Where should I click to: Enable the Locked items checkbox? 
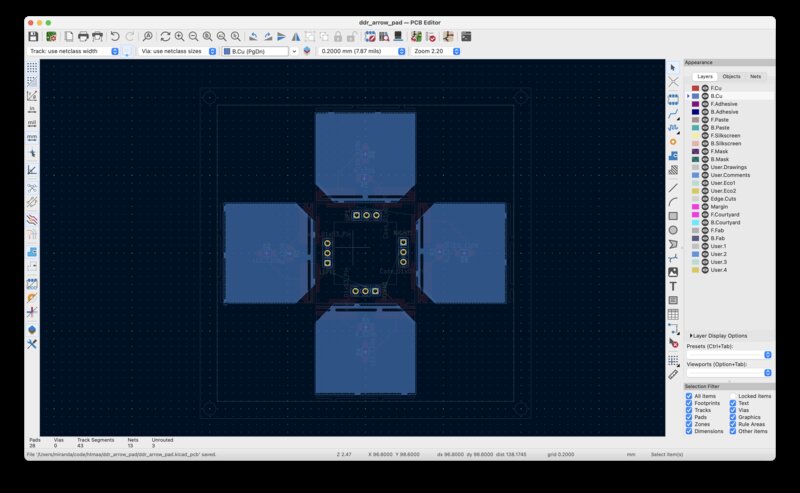[733, 396]
